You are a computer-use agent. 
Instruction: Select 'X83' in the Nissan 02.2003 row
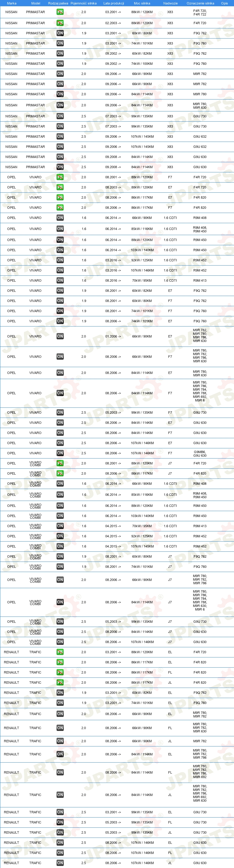pos(170,23)
